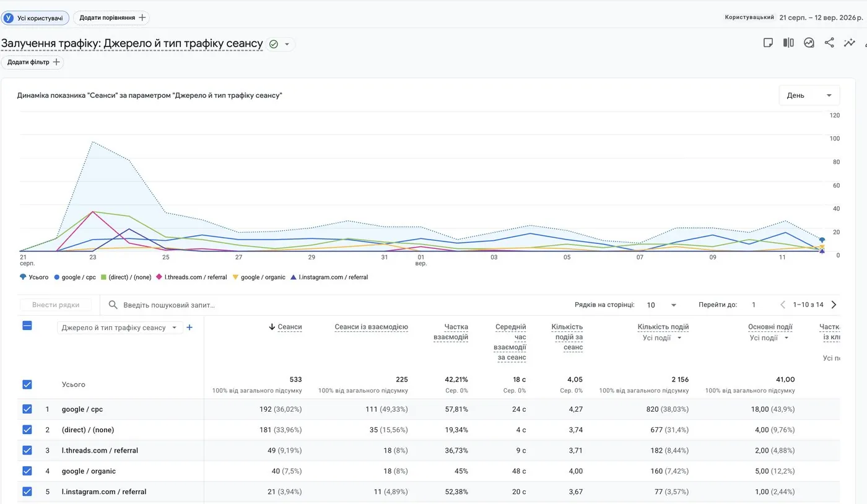
Task: Toggle the select-all rows checkbox in header
Action: [x=27, y=326]
